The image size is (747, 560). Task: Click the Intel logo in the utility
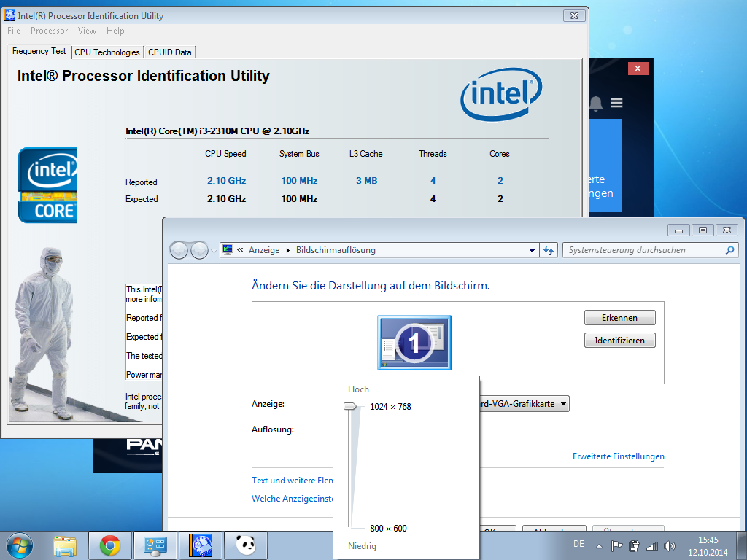tap(500, 94)
